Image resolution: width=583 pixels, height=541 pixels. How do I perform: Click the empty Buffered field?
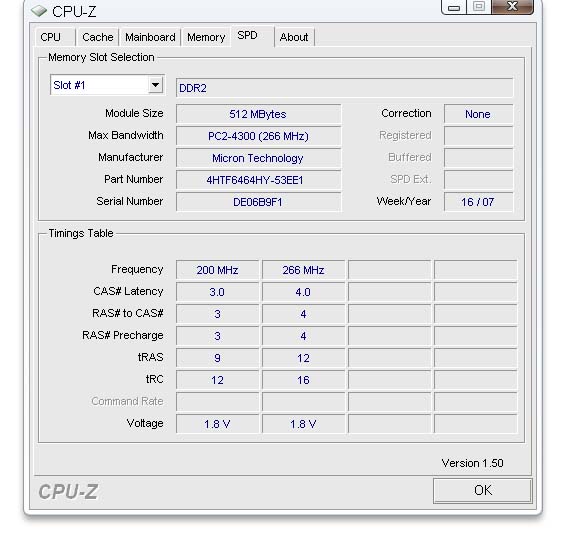[x=478, y=158]
